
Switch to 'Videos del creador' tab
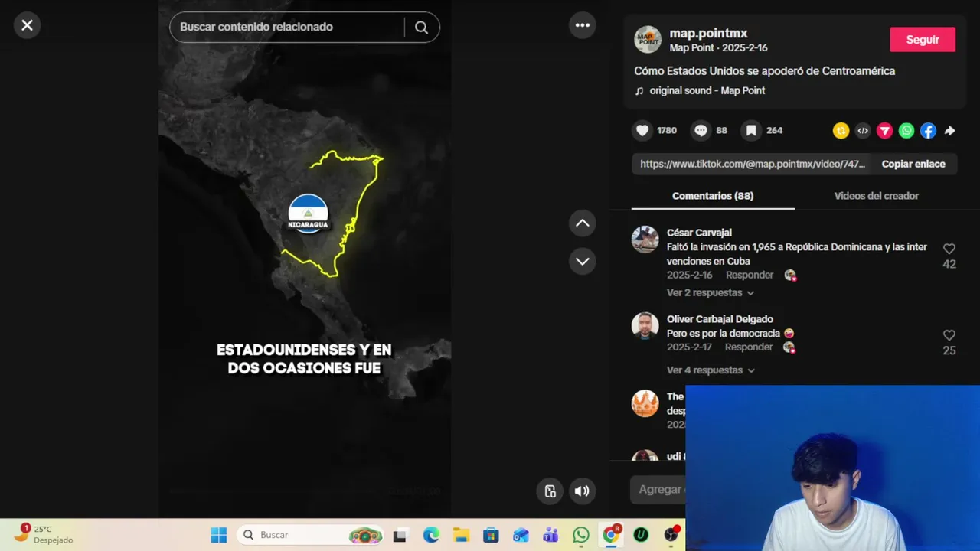click(x=877, y=196)
